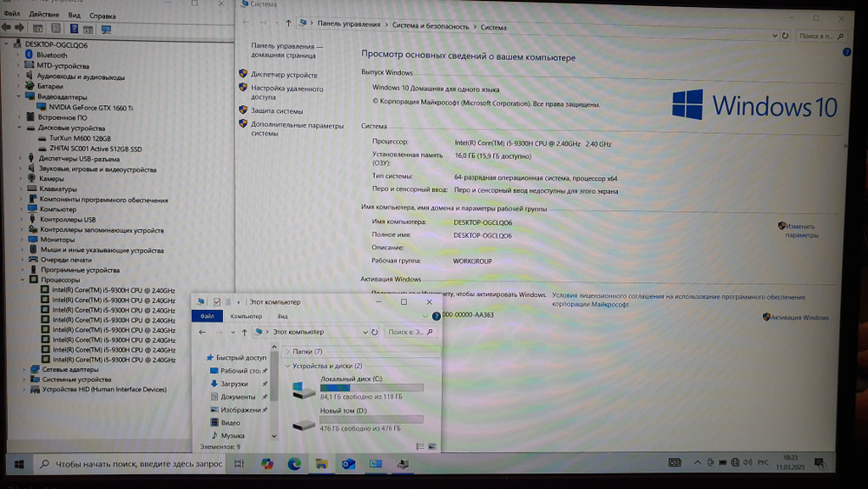Open the license terms link for Microsoft software

coord(678,301)
